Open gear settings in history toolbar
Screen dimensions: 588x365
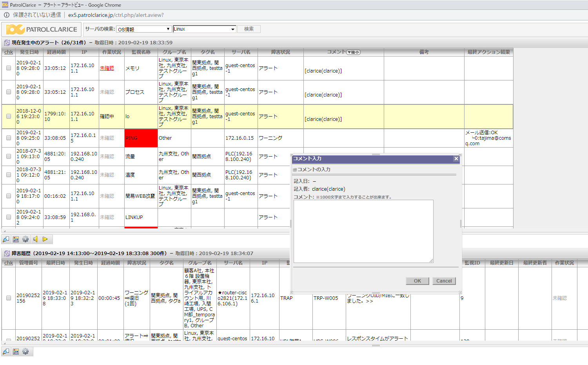25,352
